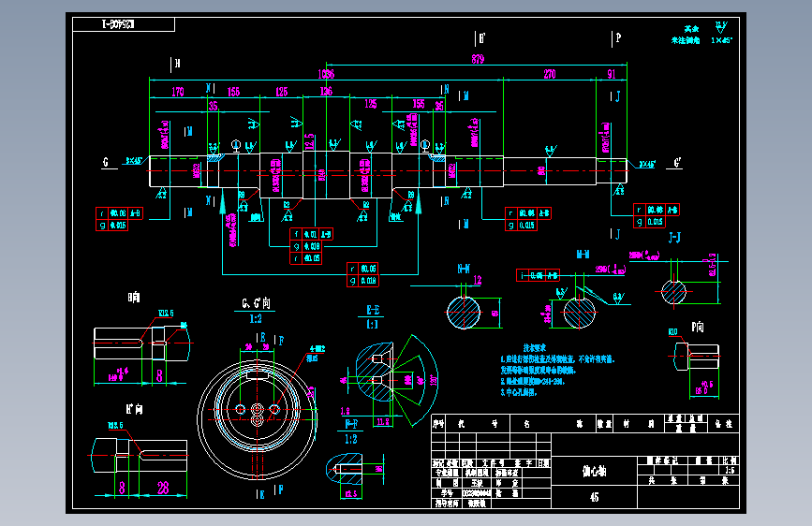Select the G' direction label right of shaft
Screen dimensions: 812x526
tap(677, 163)
